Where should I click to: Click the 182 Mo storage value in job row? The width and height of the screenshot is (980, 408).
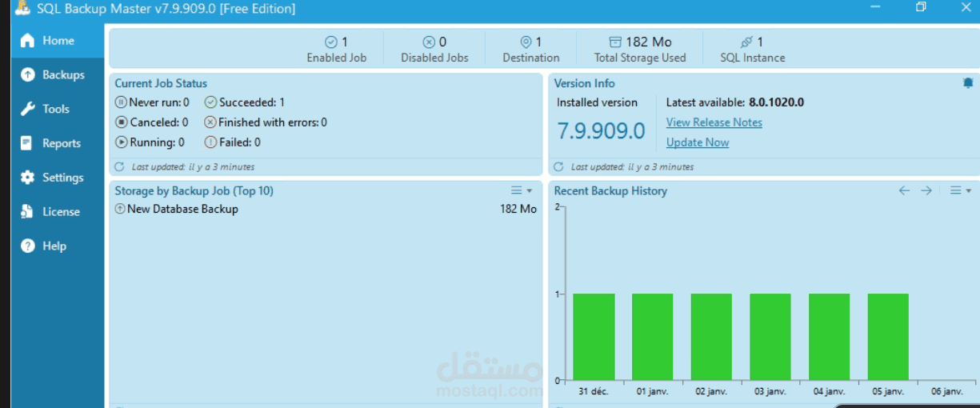tap(518, 210)
